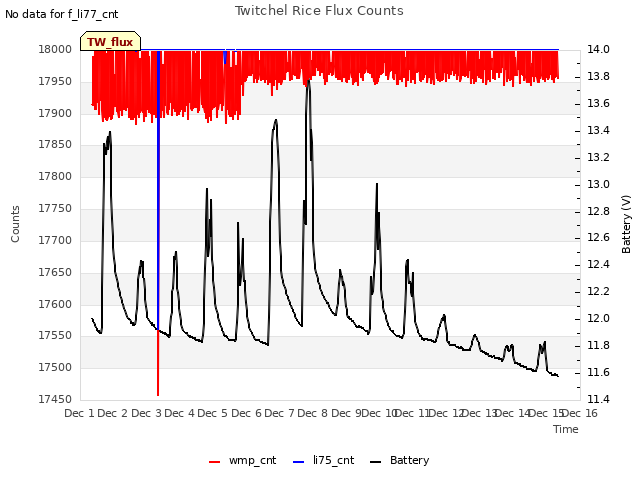Click the Dec 5 x-axis tick label
Image resolution: width=640 pixels, height=480 pixels.
pos(213,413)
